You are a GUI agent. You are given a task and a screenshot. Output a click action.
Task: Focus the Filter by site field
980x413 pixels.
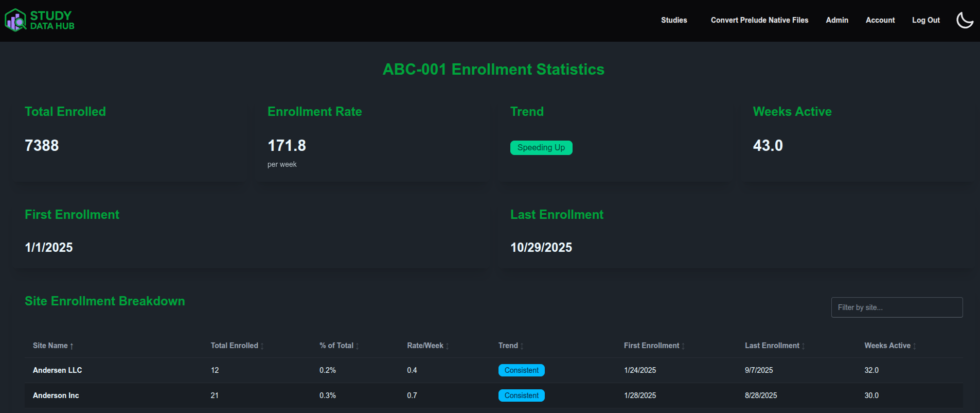[897, 307]
